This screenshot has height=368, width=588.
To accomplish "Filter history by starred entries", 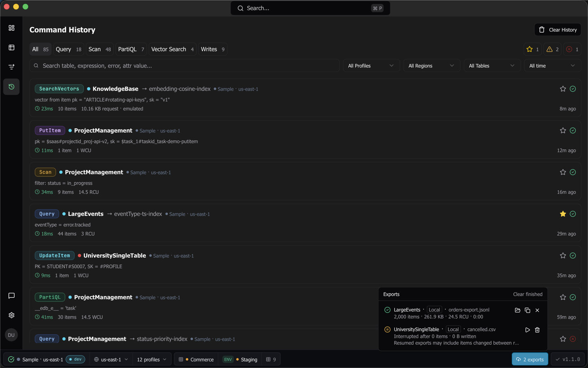I will coord(533,49).
